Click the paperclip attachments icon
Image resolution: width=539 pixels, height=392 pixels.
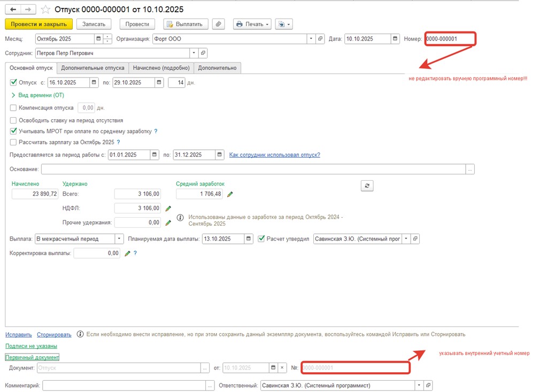click(x=218, y=24)
